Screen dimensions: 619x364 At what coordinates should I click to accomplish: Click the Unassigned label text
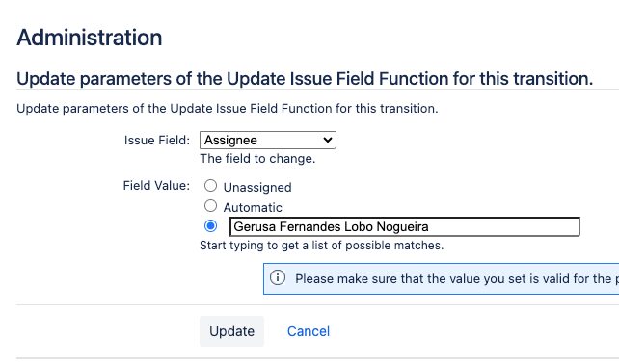tap(257, 187)
